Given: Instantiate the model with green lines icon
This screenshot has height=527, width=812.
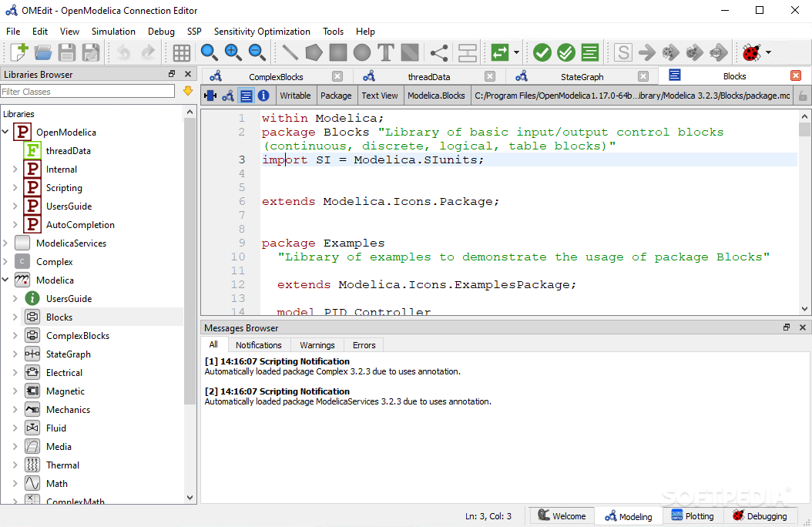Looking at the screenshot, I should coord(590,52).
